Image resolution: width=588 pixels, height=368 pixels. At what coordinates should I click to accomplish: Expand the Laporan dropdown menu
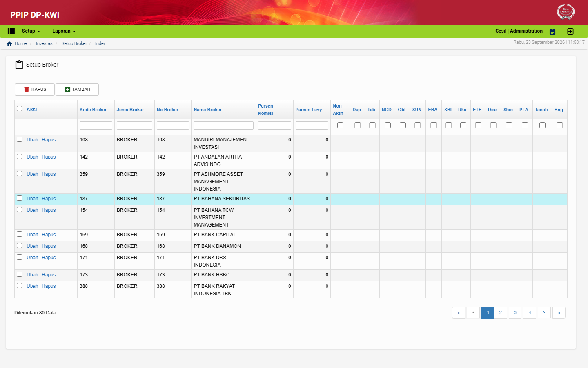[x=64, y=31]
